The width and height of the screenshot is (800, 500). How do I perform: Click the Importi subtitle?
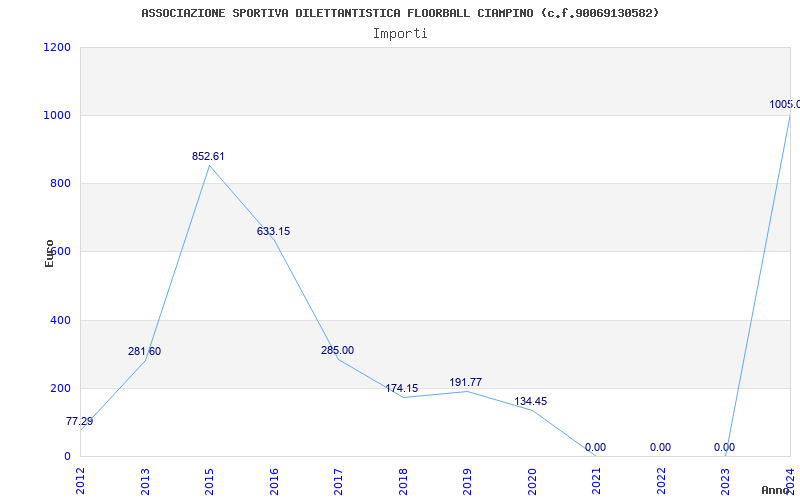pyautogui.click(x=400, y=34)
